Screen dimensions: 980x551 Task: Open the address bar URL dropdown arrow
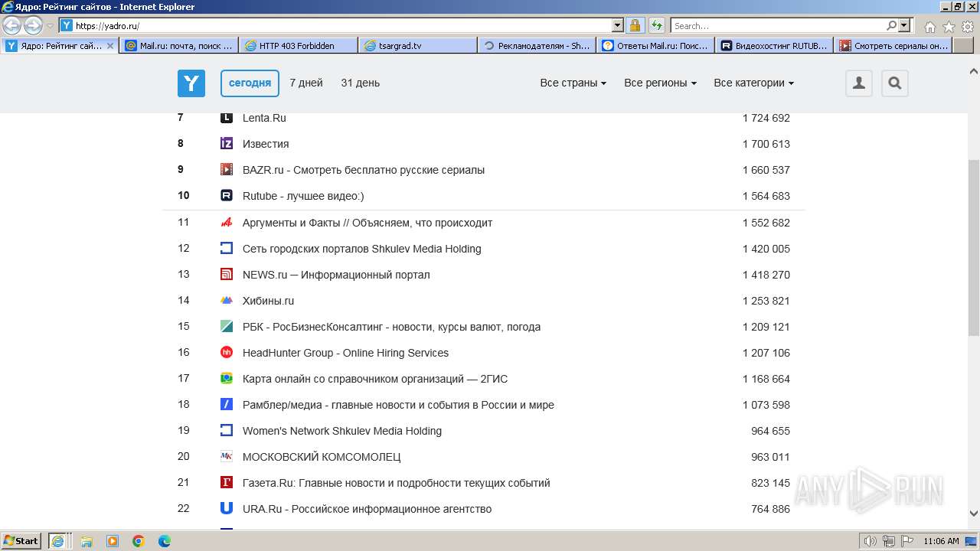618,26
